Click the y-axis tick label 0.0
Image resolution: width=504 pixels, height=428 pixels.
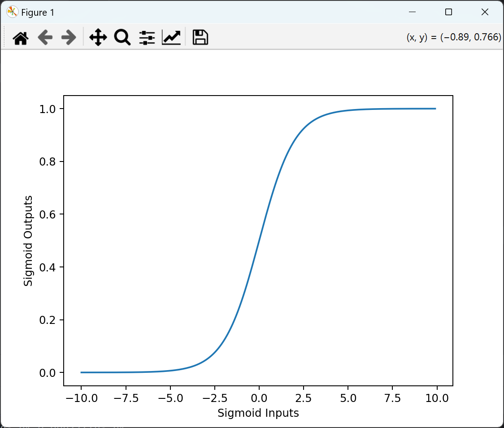tap(48, 373)
